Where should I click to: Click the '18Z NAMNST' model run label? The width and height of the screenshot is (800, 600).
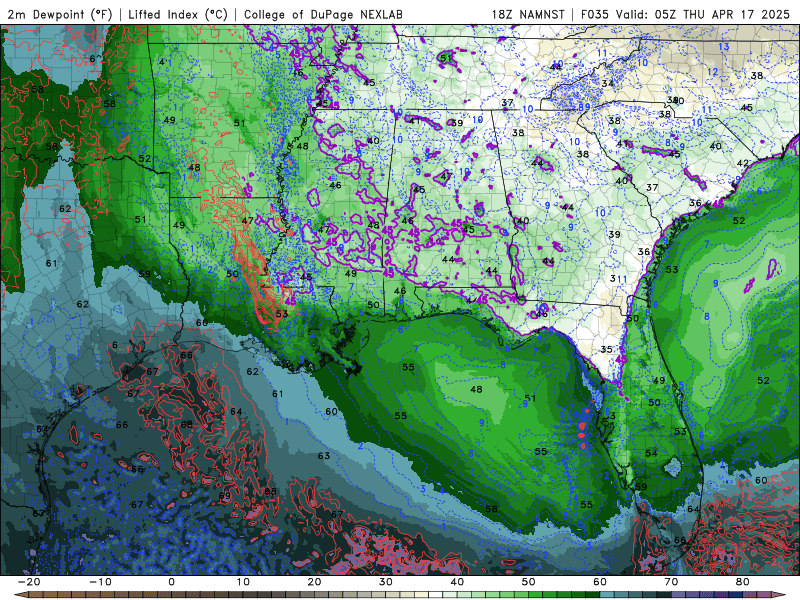click(528, 14)
